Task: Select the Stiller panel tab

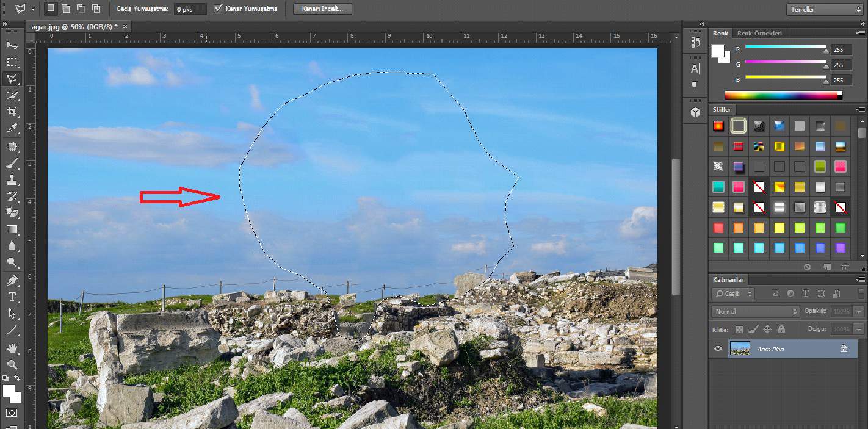Action: [x=722, y=109]
